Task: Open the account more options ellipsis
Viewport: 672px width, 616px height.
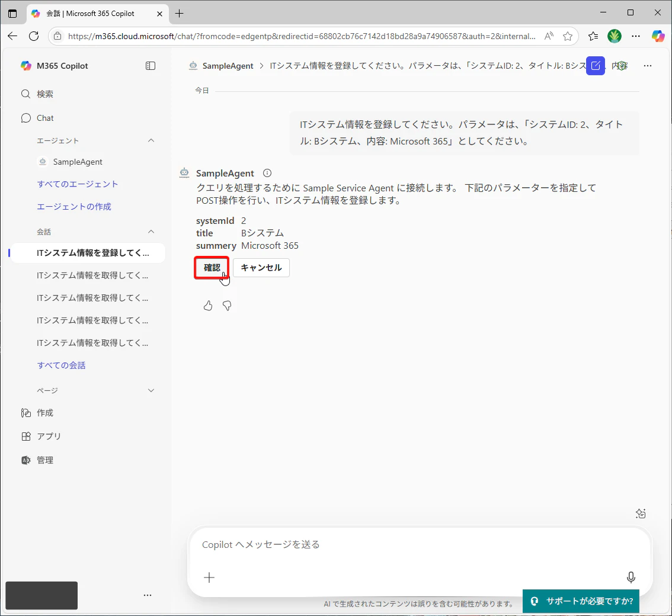Action: click(x=148, y=595)
